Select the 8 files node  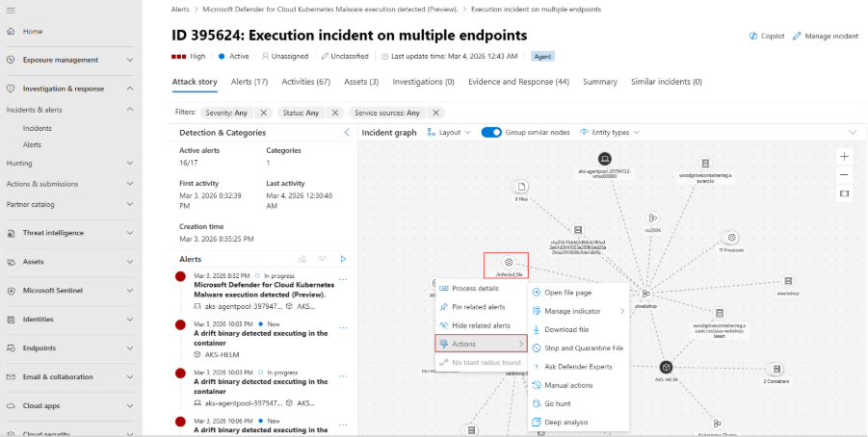521,187
